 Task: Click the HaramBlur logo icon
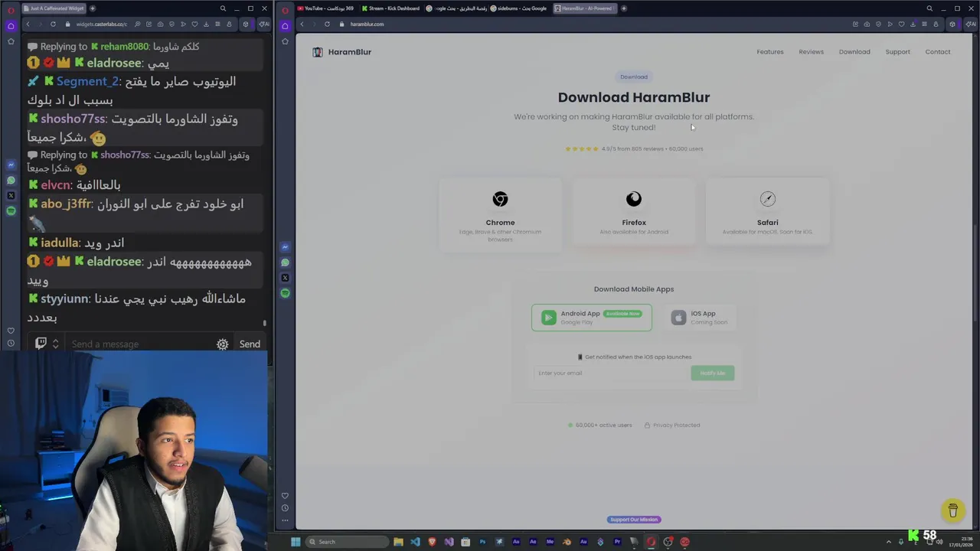[318, 52]
